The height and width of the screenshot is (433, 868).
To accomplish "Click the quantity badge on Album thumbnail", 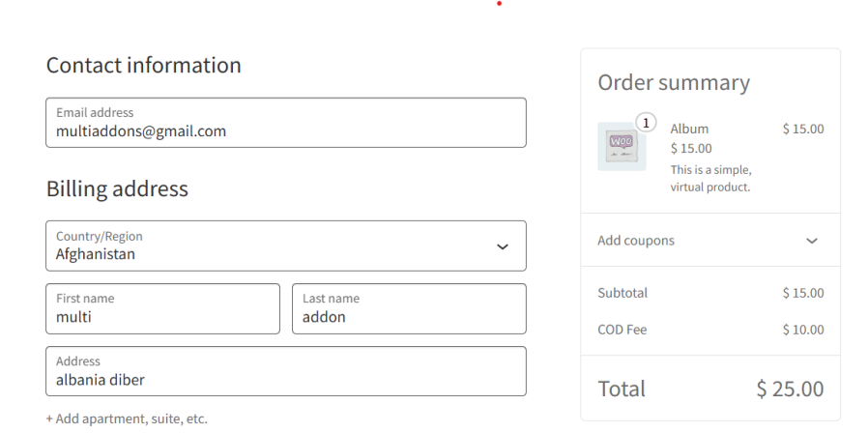I will [x=647, y=123].
